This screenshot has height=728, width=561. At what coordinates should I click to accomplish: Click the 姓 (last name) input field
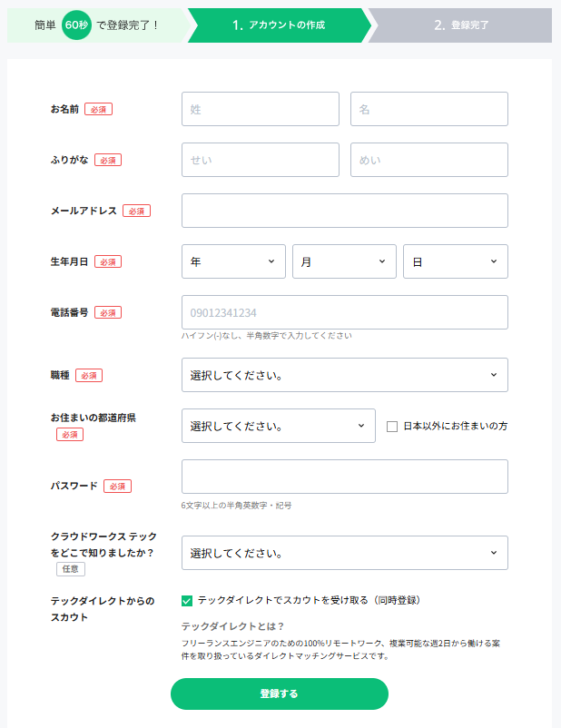(260, 109)
